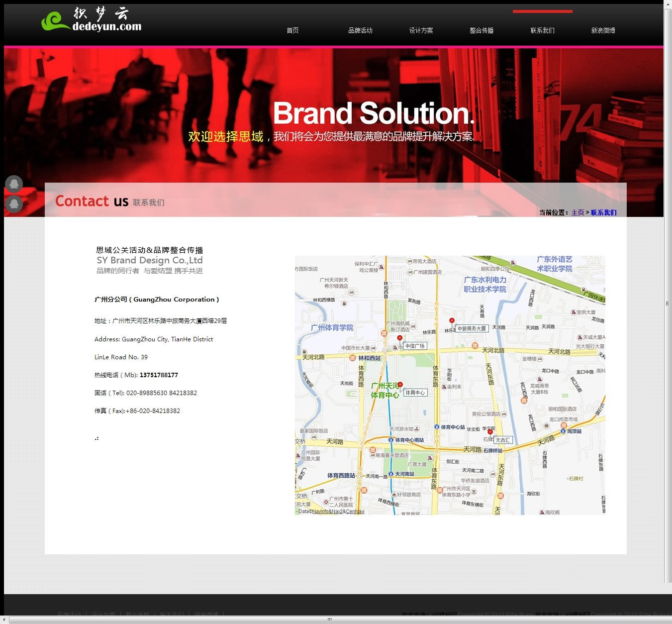This screenshot has width=672, height=624.
Task: Click the icon beside 天河游泳馆
Action: click(417, 429)
